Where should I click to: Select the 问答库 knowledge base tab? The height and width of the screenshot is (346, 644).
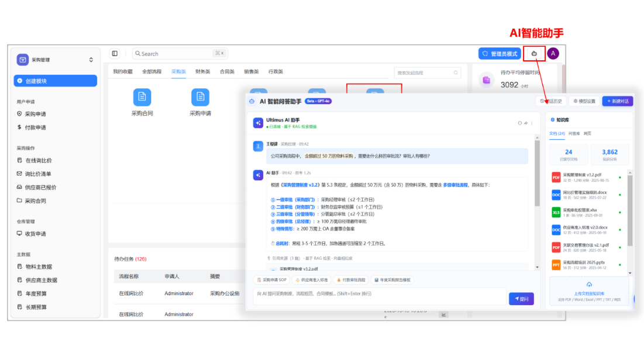point(574,133)
